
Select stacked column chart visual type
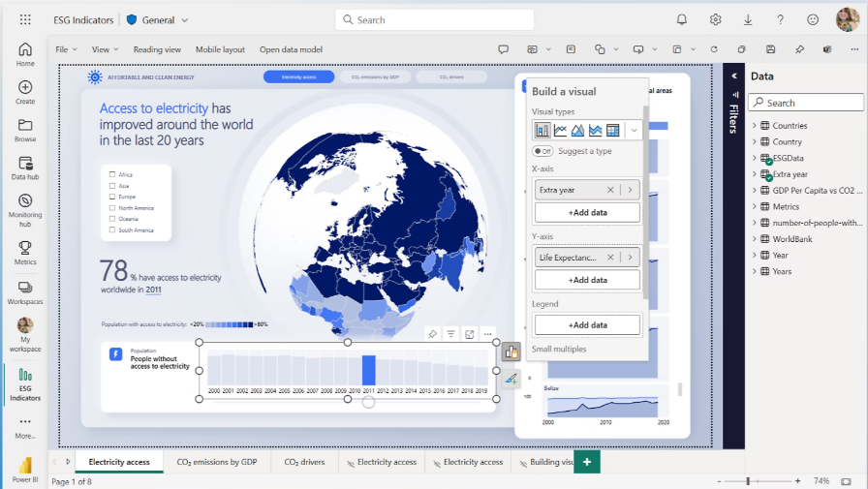pos(542,130)
